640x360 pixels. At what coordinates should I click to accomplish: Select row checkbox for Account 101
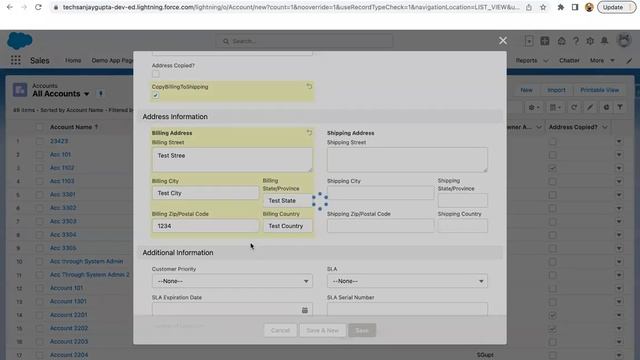tap(39, 288)
